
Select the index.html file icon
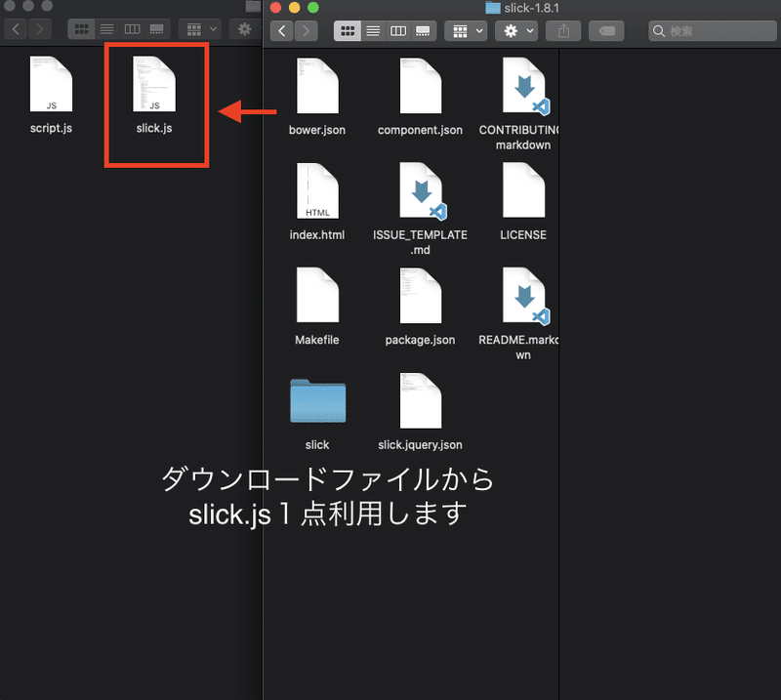tap(317, 190)
